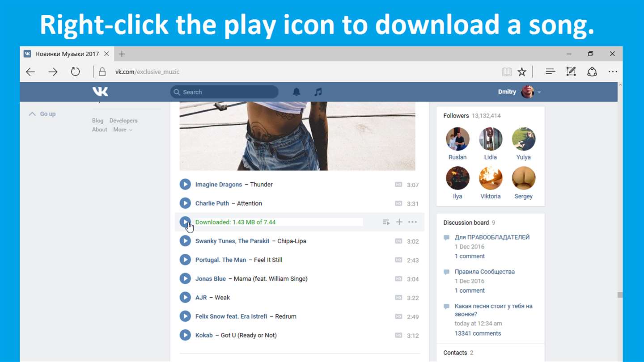Viewport: 644px width, 362px height.
Task: Play AJR Weak track
Action: tap(185, 297)
